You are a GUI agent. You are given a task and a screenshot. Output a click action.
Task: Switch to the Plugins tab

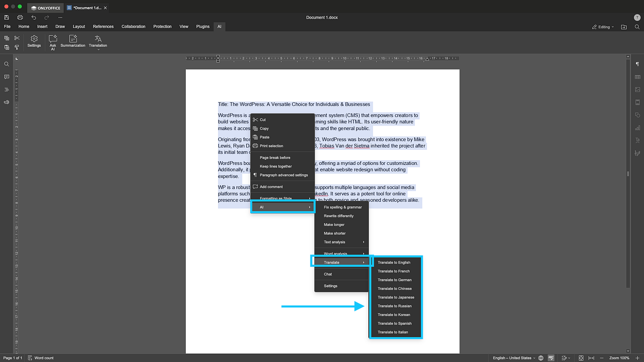click(203, 27)
